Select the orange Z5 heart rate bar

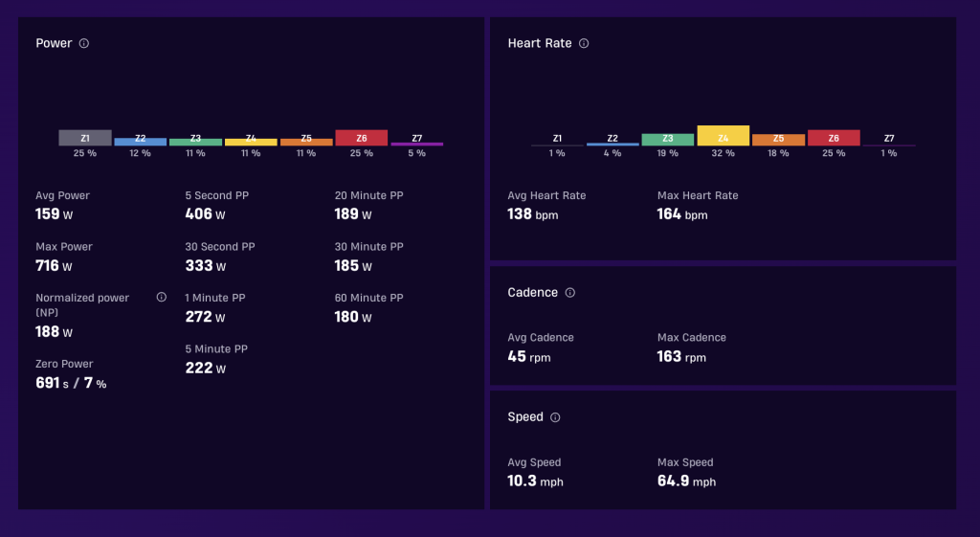coord(778,140)
